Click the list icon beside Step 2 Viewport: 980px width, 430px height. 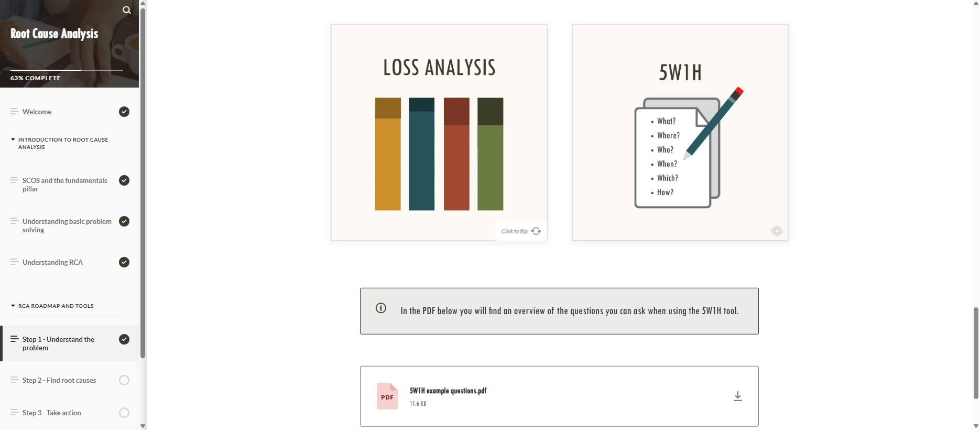tap(14, 380)
